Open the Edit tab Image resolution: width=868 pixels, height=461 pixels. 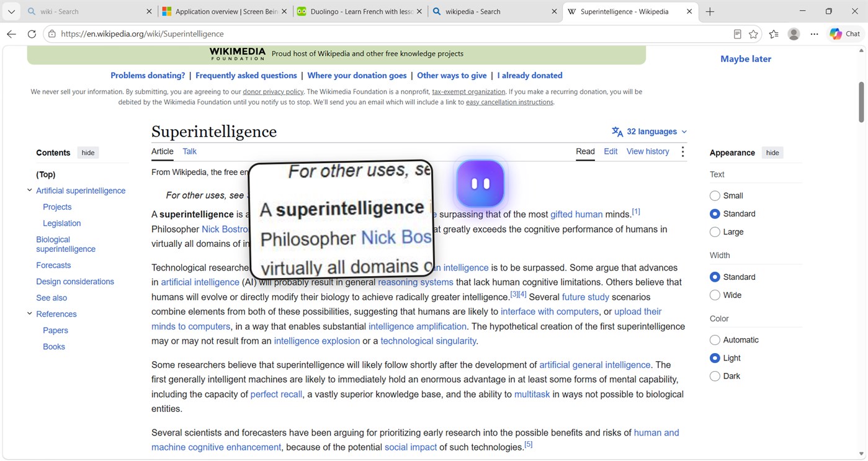pyautogui.click(x=611, y=151)
